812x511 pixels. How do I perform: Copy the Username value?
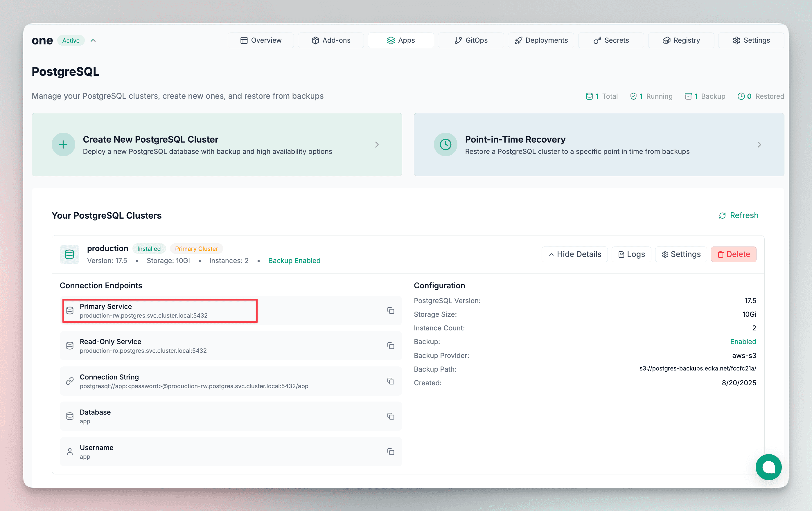[391, 452]
